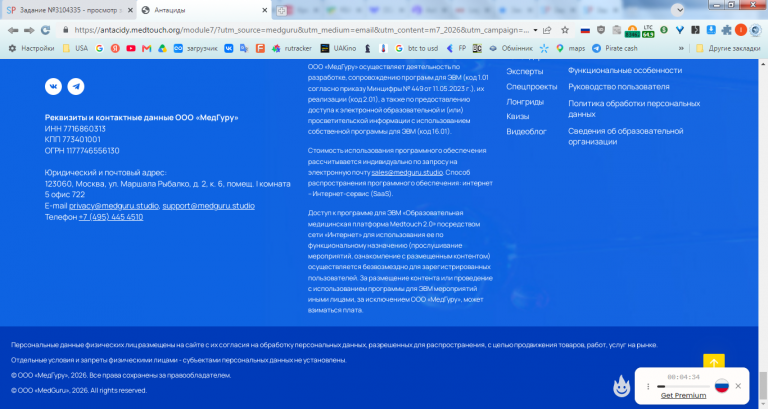This screenshot has width=768, height=409.
Task: Open the UAKino bookmark
Action: point(338,48)
